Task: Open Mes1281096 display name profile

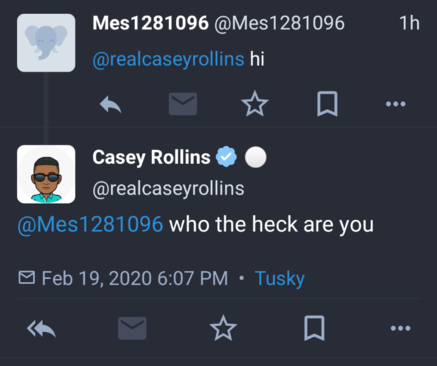Action: point(151,23)
